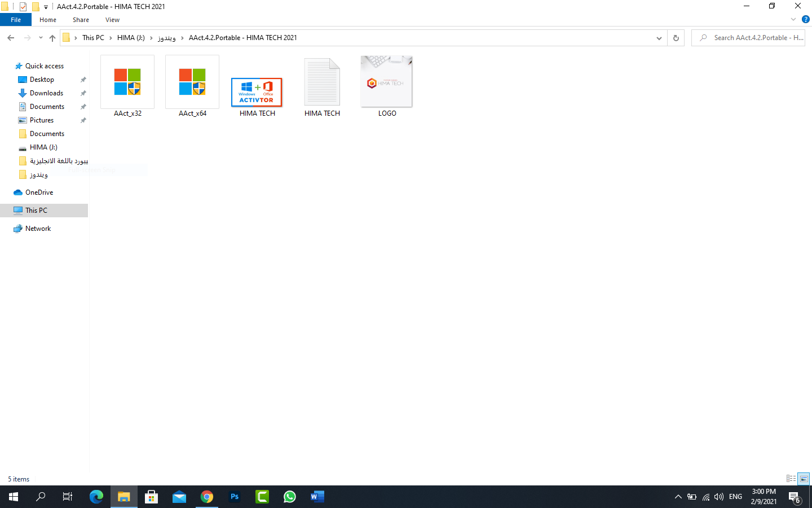Image resolution: width=812 pixels, height=508 pixels.
Task: Open taskbar Search
Action: [41, 497]
